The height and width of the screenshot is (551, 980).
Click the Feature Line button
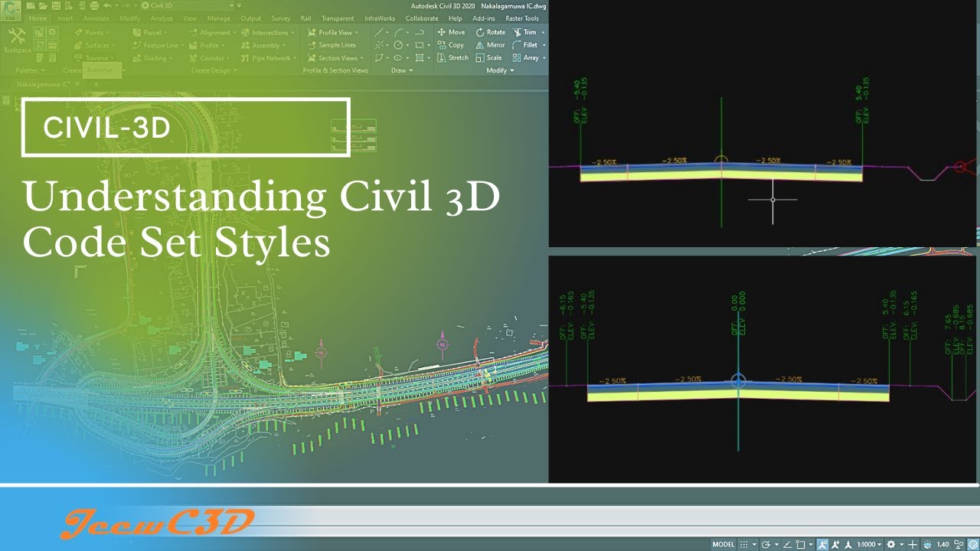click(x=158, y=45)
